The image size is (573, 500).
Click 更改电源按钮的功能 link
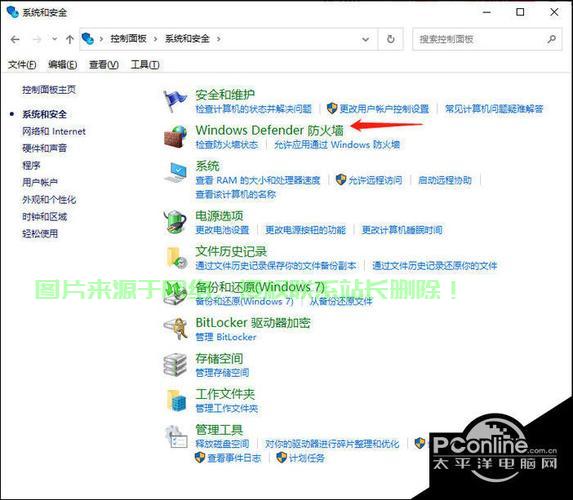click(x=306, y=230)
